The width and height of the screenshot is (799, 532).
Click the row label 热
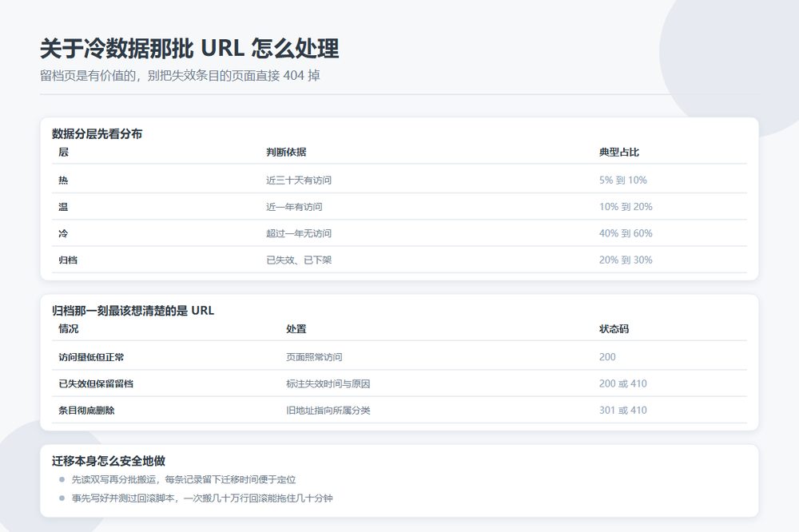click(63, 180)
